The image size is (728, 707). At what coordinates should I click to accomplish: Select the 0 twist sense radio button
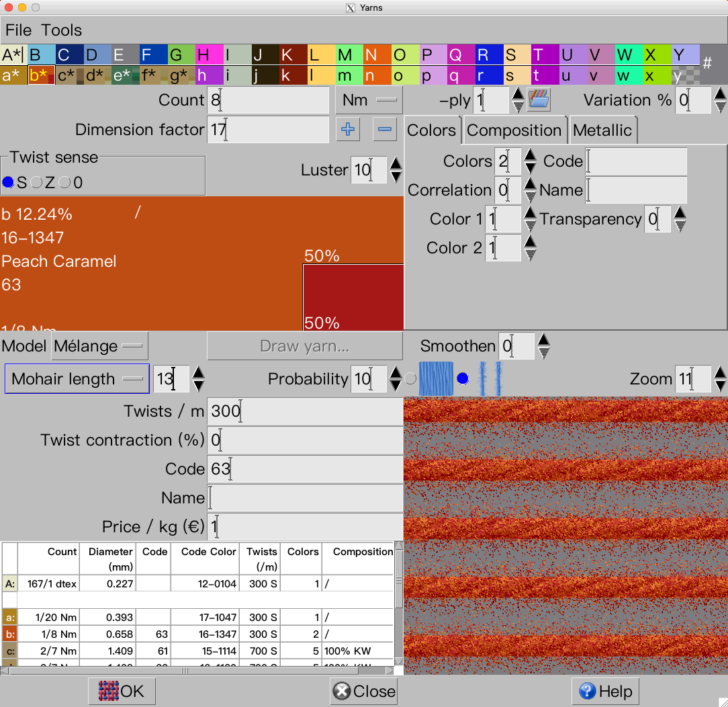click(x=64, y=182)
